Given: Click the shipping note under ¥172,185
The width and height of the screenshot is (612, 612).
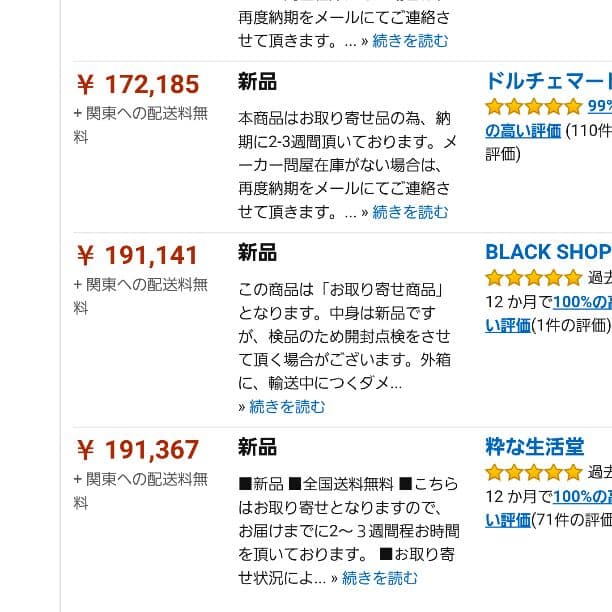Looking at the screenshot, I should (x=140, y=124).
